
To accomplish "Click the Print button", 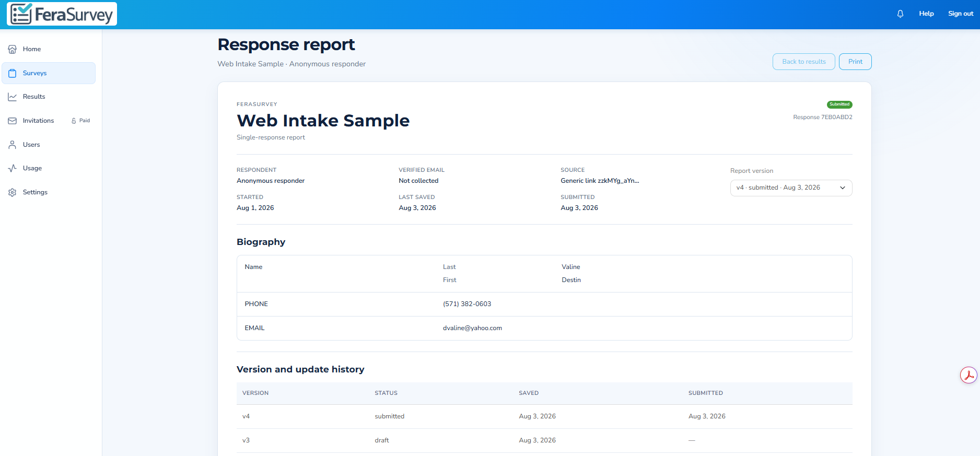I will coord(855,62).
